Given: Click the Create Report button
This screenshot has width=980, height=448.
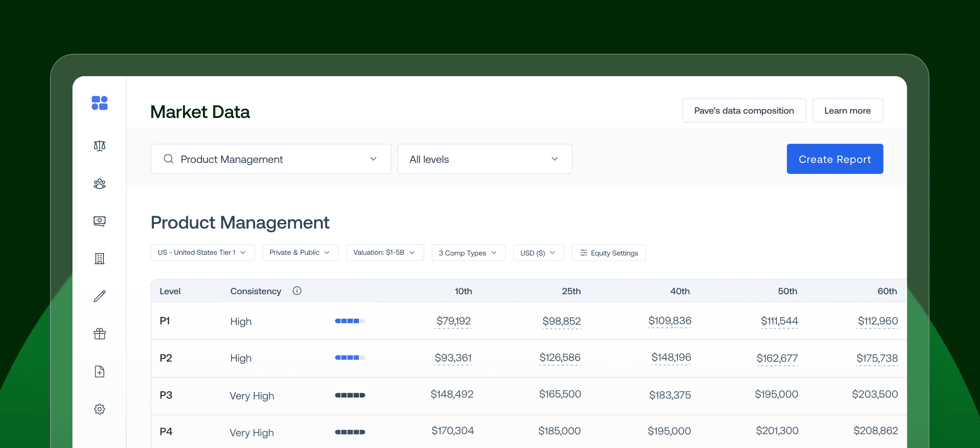Looking at the screenshot, I should click(x=834, y=159).
